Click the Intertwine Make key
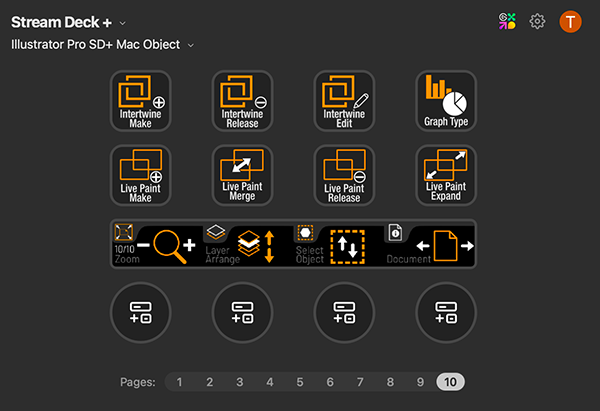Image resolution: width=600 pixels, height=411 pixels. 140,101
